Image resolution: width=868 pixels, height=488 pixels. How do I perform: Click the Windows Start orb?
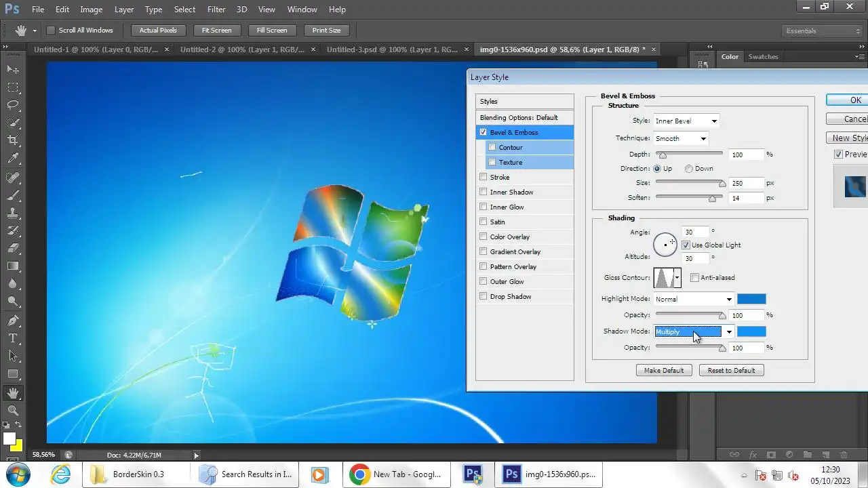pos(18,474)
